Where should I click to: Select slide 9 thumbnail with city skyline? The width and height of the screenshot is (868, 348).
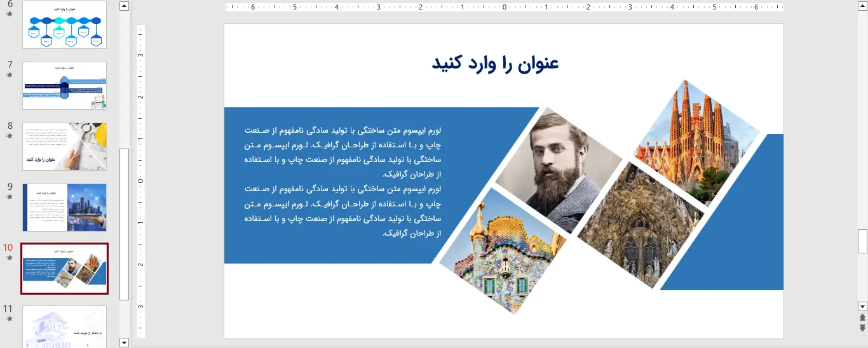point(65,208)
